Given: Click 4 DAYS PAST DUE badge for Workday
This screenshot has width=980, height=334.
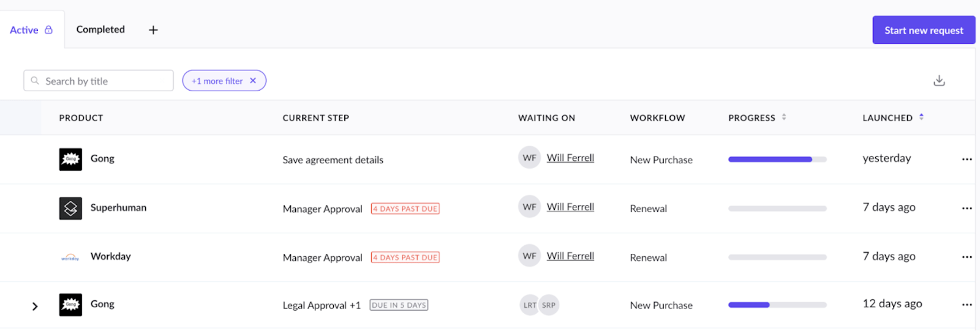Looking at the screenshot, I should point(405,258).
